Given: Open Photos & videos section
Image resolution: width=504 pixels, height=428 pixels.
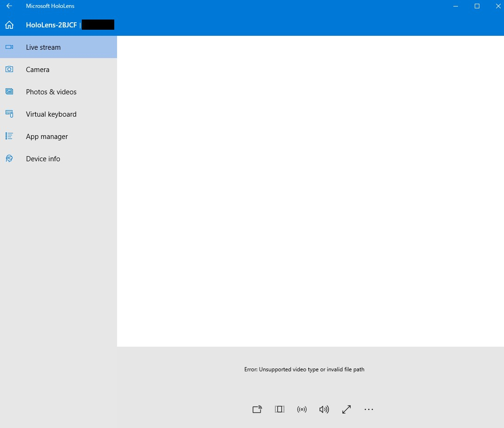Looking at the screenshot, I should pos(59,92).
